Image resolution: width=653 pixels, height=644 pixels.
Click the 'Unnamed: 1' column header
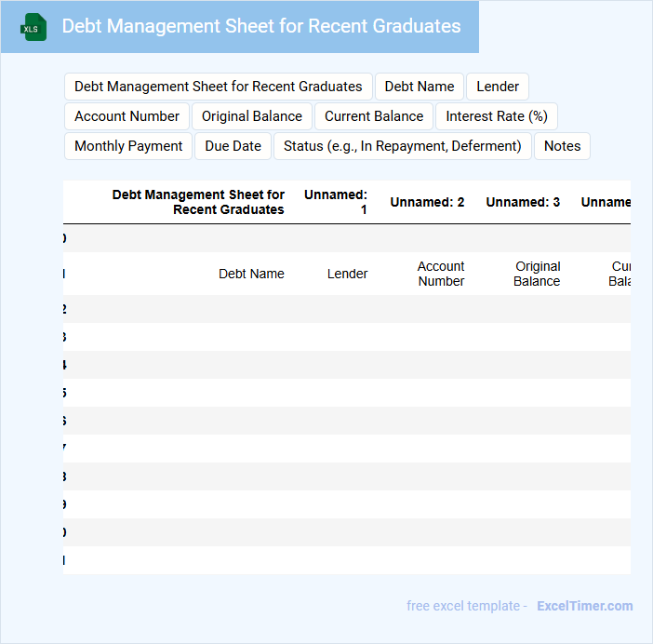pos(336,202)
